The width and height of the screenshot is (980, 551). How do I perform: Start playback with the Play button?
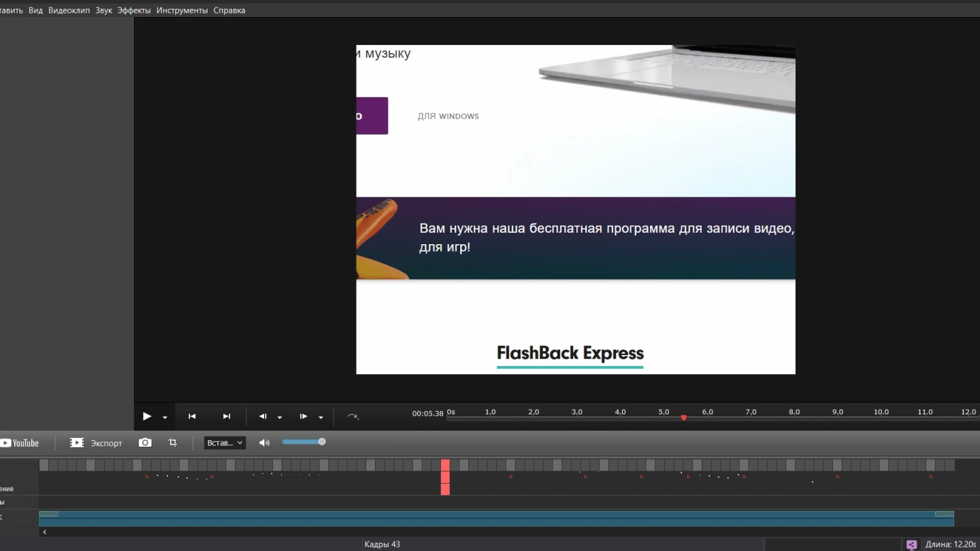pos(147,416)
